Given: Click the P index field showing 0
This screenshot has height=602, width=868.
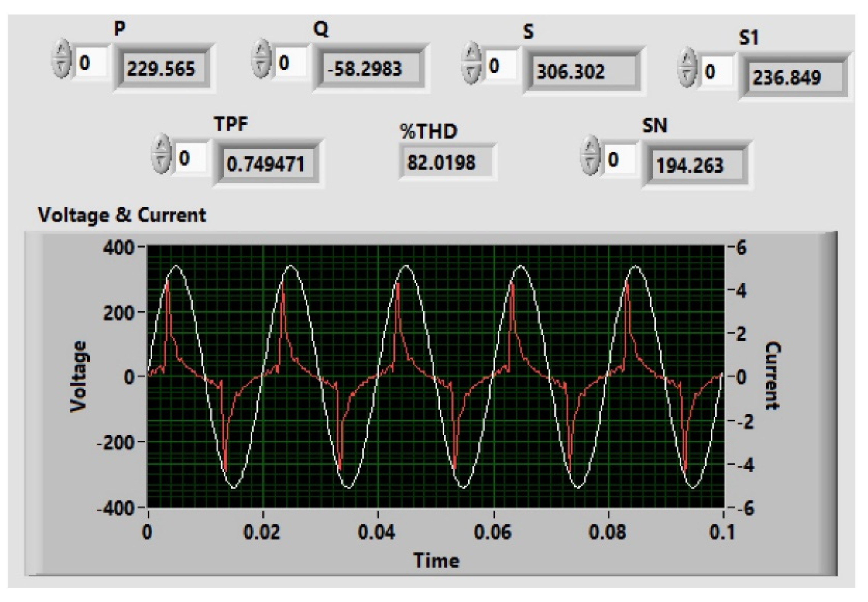Looking at the screenshot, I should click(91, 63).
